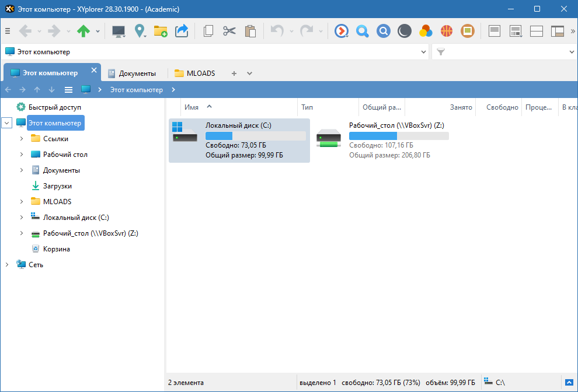The image size is (578, 392).
Task: Close the Этот компьютер tab
Action: click(x=94, y=70)
